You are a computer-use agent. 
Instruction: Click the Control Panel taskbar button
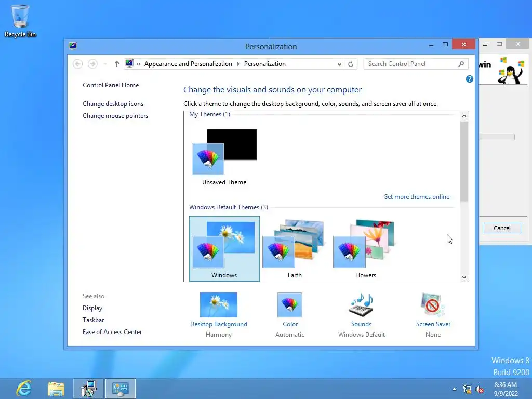coord(121,389)
